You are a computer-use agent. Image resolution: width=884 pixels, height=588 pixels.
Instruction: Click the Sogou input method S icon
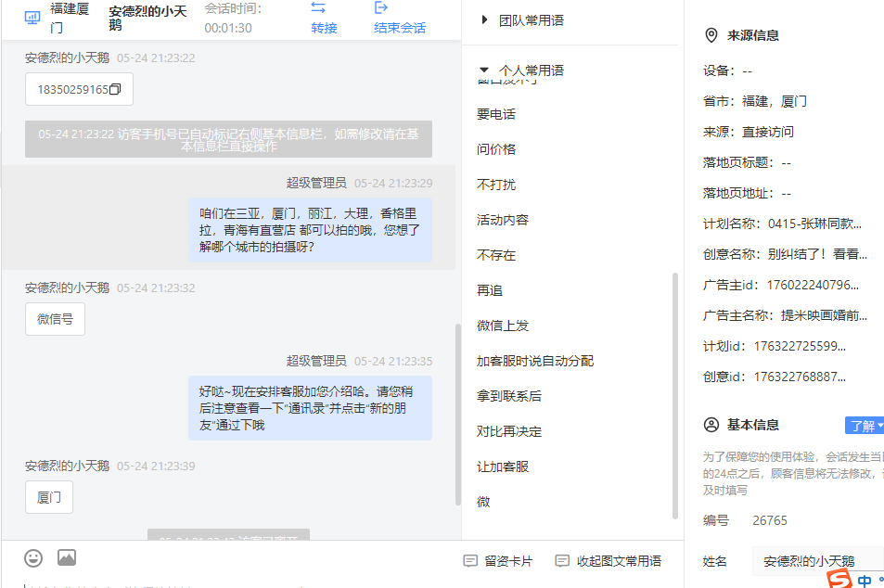839,580
